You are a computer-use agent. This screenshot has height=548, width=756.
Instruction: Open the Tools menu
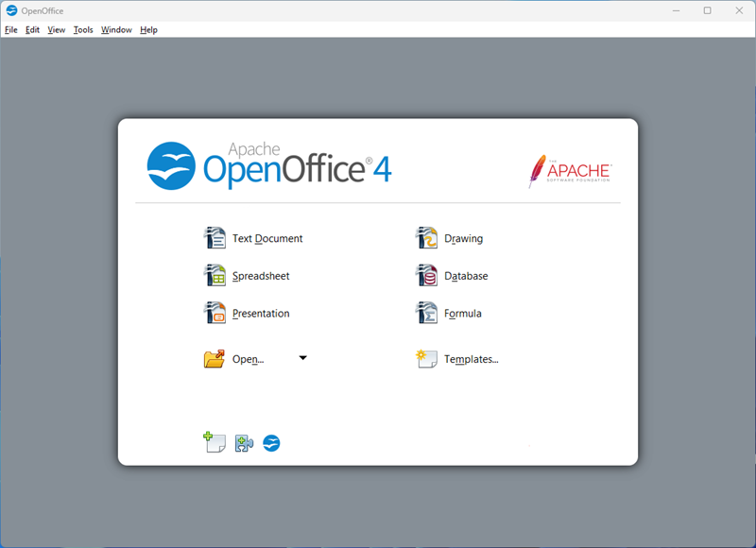tap(83, 30)
